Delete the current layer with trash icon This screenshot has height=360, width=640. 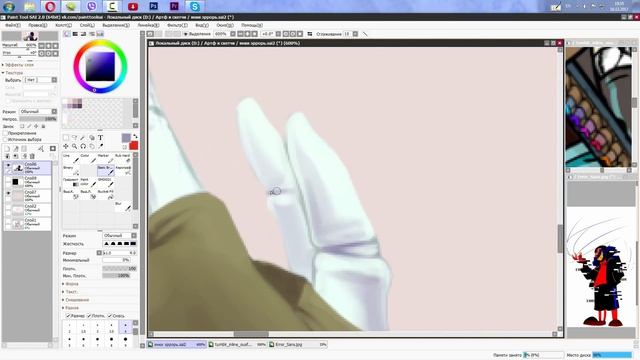click(32, 156)
